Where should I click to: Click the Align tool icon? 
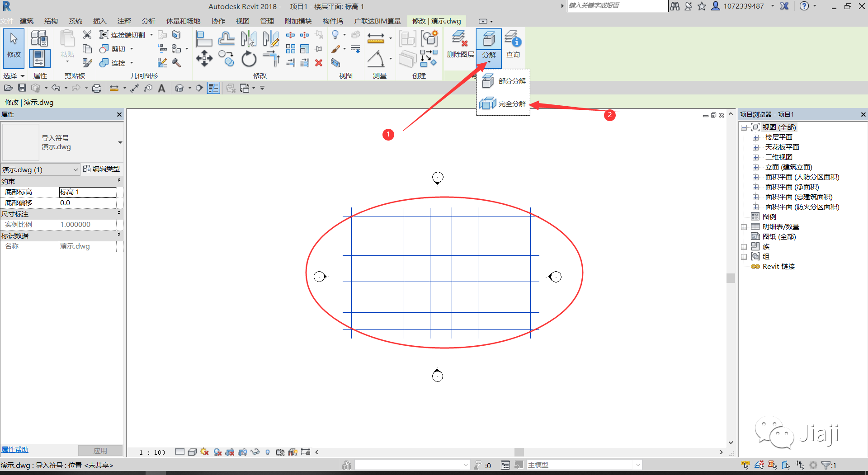pos(204,39)
